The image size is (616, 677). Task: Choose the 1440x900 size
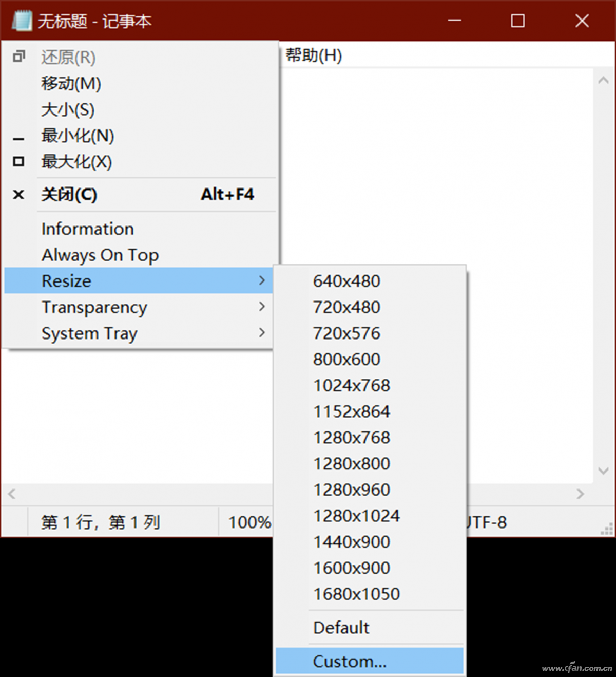370,542
